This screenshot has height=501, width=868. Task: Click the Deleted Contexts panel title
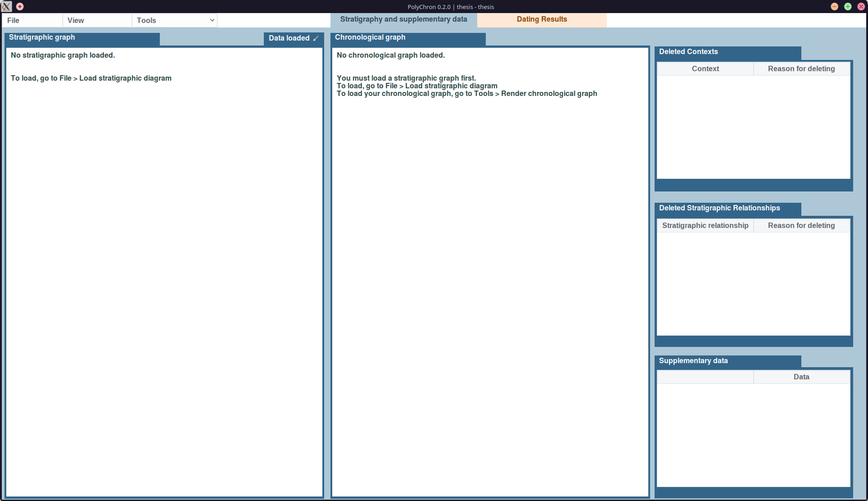click(688, 52)
